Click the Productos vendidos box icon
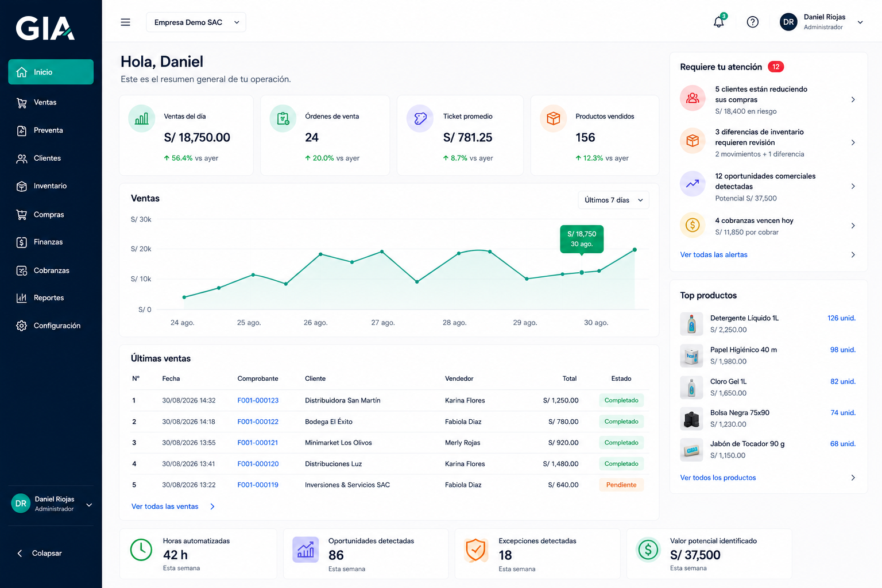The width and height of the screenshot is (882, 588). [x=553, y=118]
